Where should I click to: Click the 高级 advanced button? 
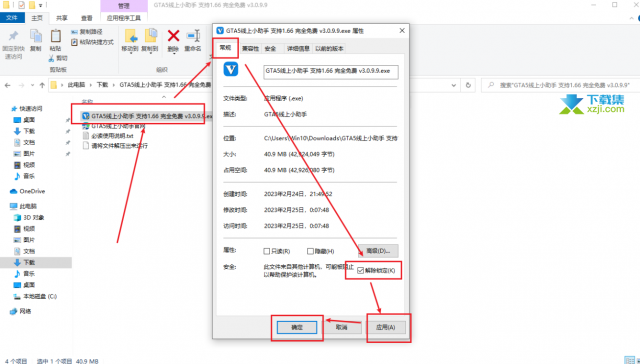[x=378, y=251]
